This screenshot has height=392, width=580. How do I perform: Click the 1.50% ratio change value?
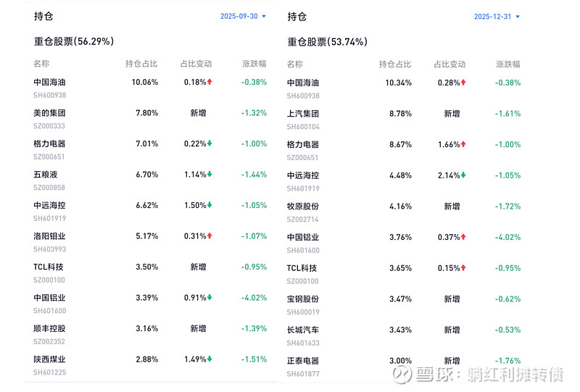point(195,205)
